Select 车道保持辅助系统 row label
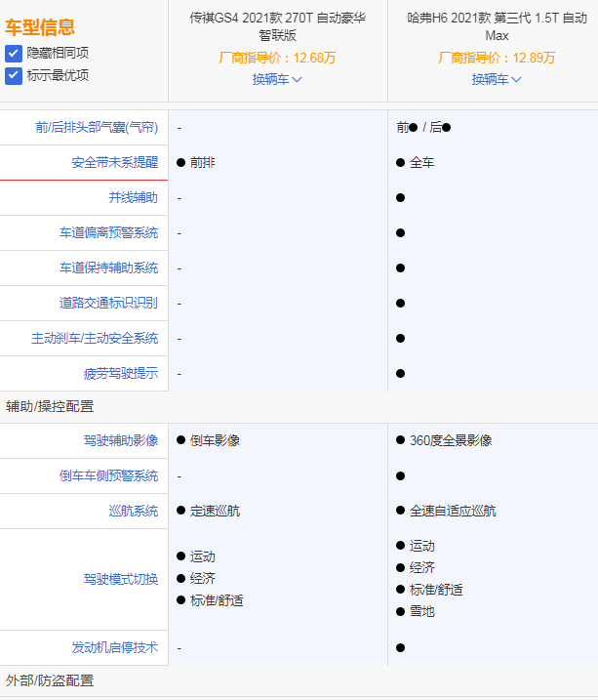The image size is (598, 700). [109, 268]
